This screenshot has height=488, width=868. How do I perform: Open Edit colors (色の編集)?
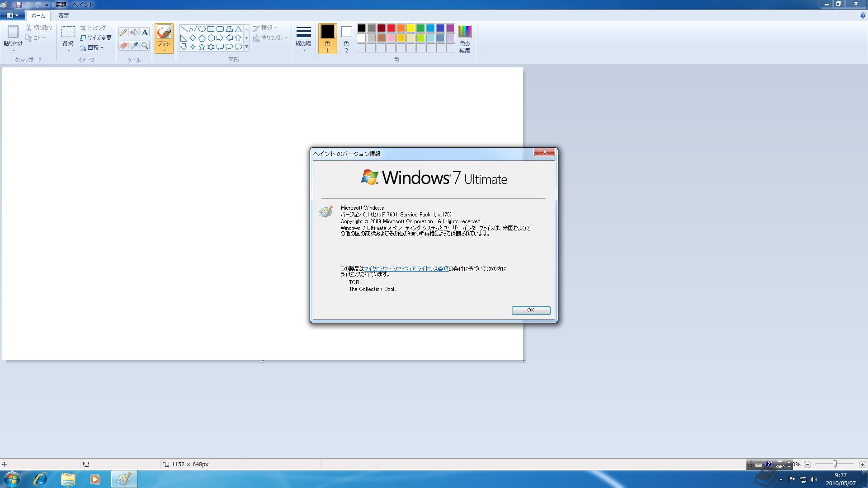point(465,38)
